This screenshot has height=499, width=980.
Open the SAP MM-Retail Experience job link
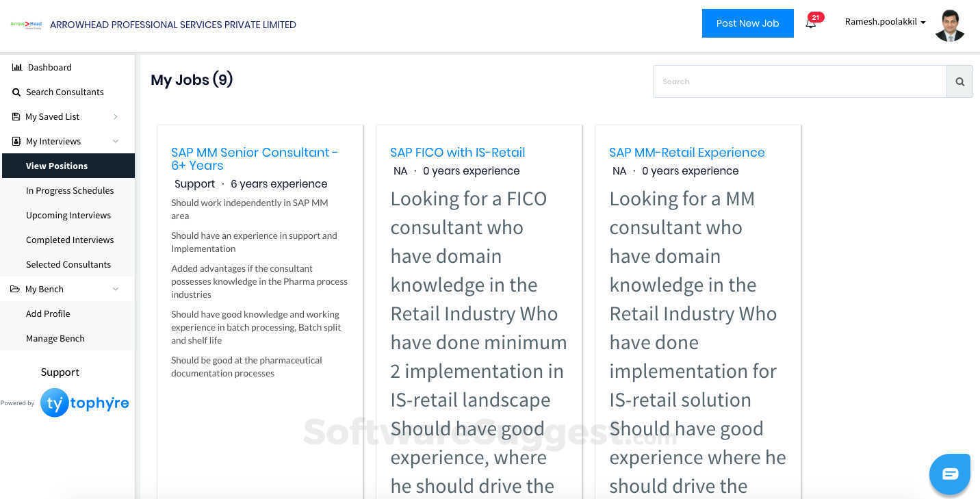[x=686, y=153]
